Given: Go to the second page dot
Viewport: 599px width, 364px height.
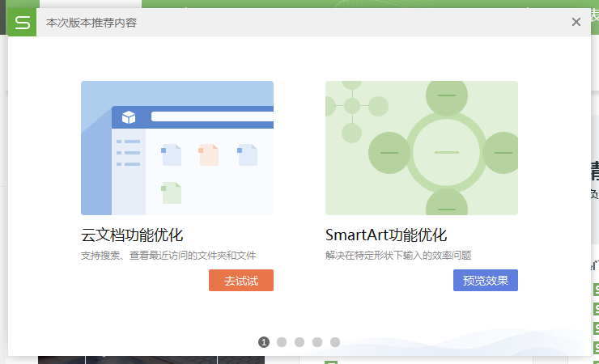Looking at the screenshot, I should tap(282, 342).
